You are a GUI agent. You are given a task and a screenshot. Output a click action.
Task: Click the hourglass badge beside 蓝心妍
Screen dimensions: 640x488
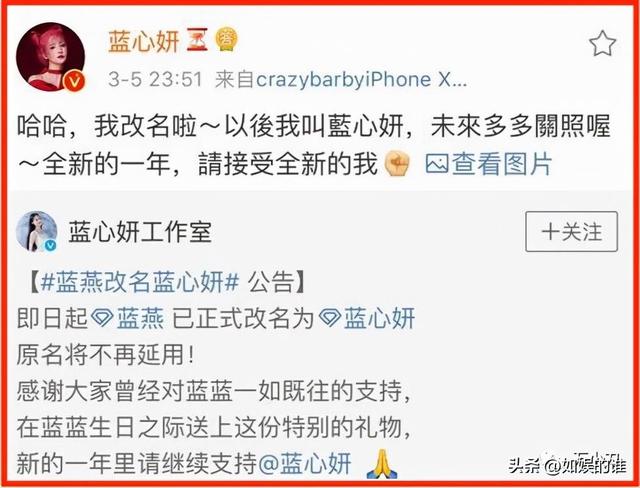(x=197, y=40)
